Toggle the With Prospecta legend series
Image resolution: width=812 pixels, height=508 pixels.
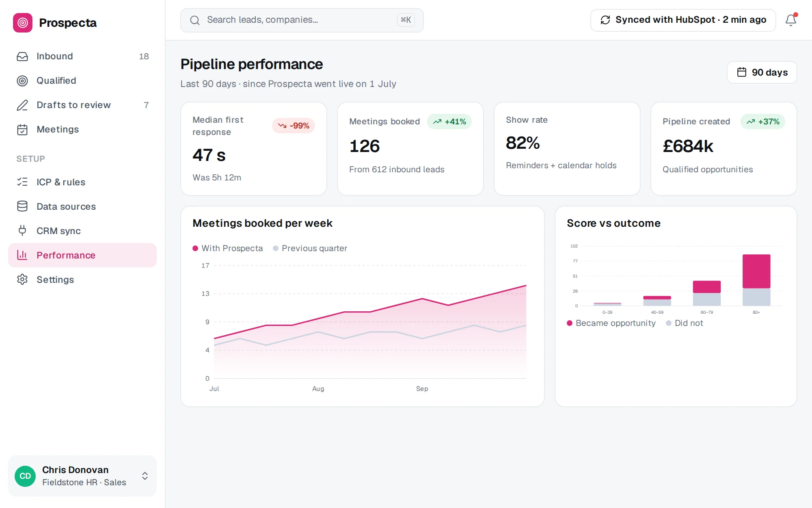click(228, 248)
